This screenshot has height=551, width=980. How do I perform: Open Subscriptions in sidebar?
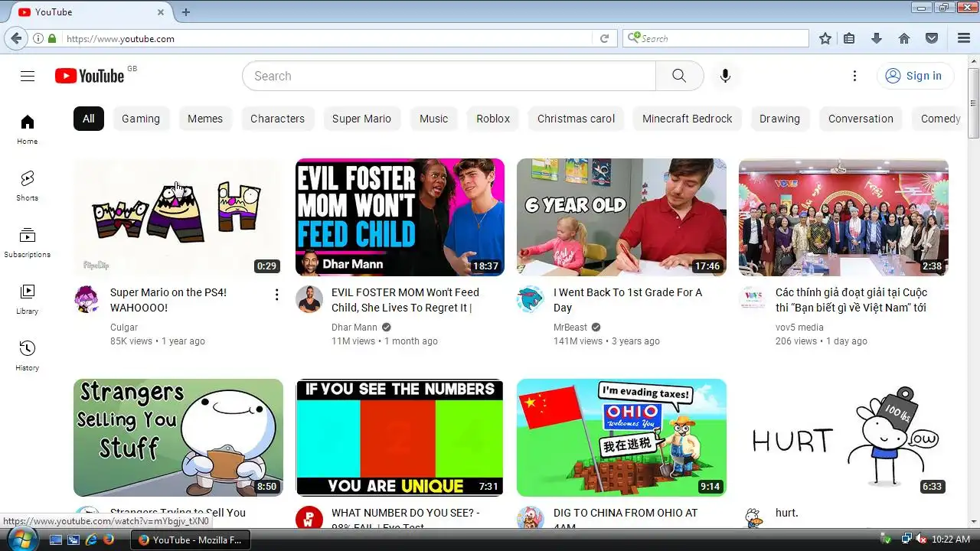[x=28, y=243]
